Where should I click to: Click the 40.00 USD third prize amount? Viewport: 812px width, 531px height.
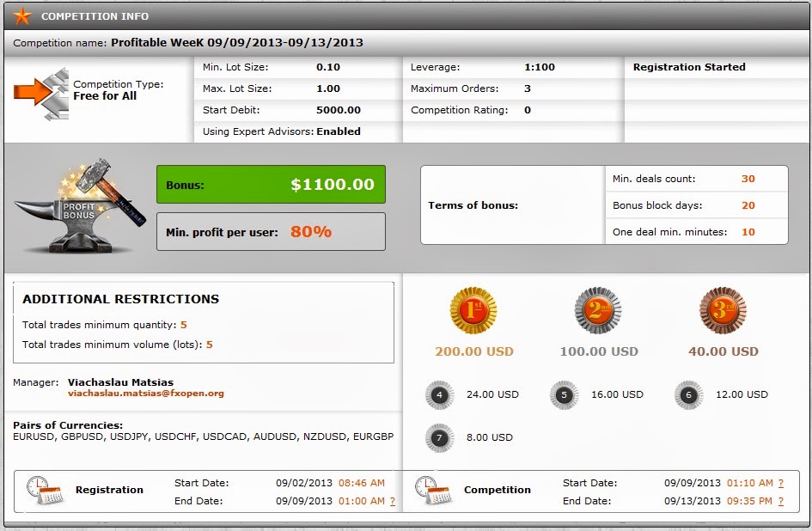click(723, 351)
